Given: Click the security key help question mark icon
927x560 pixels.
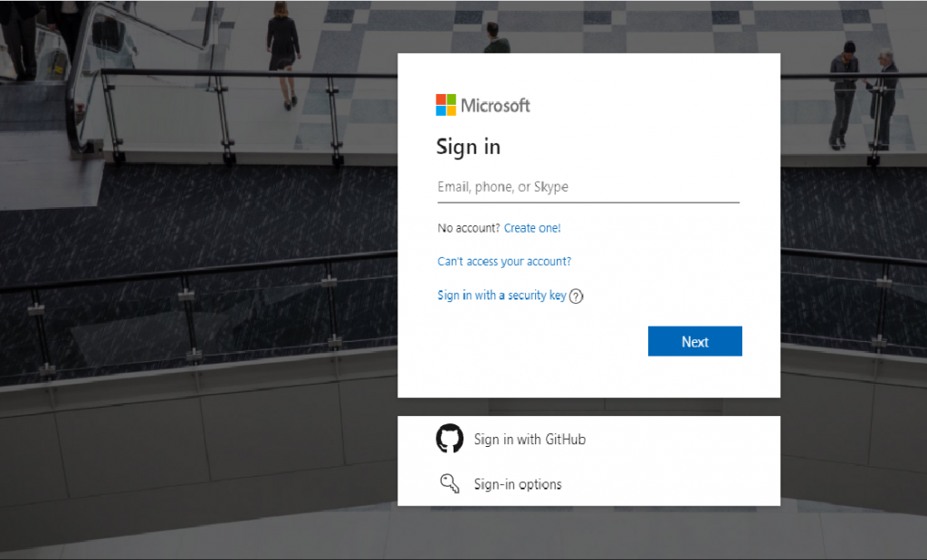Looking at the screenshot, I should coord(576,297).
